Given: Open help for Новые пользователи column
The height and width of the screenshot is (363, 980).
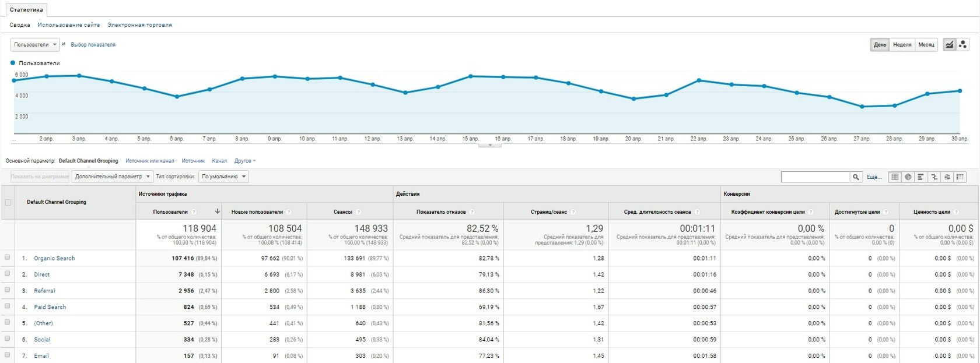Looking at the screenshot, I should click(x=289, y=212).
